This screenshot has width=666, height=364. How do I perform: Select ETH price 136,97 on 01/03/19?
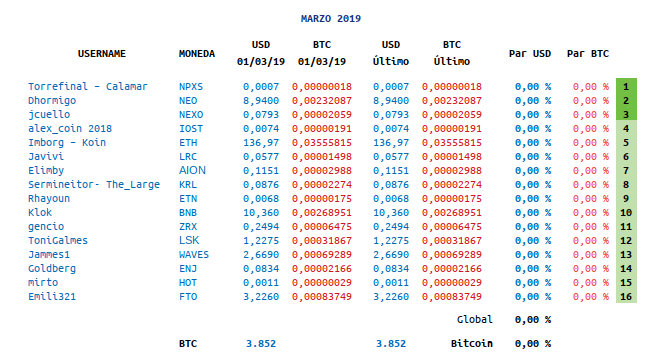(x=261, y=143)
